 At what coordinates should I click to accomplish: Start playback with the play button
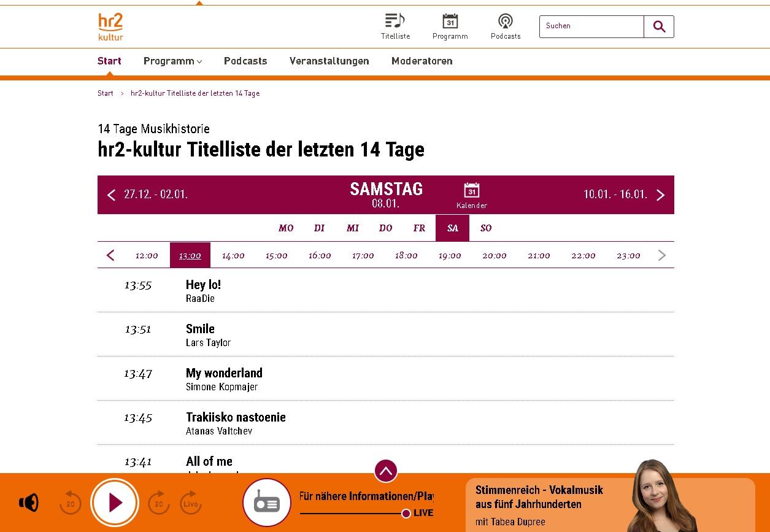click(x=115, y=503)
